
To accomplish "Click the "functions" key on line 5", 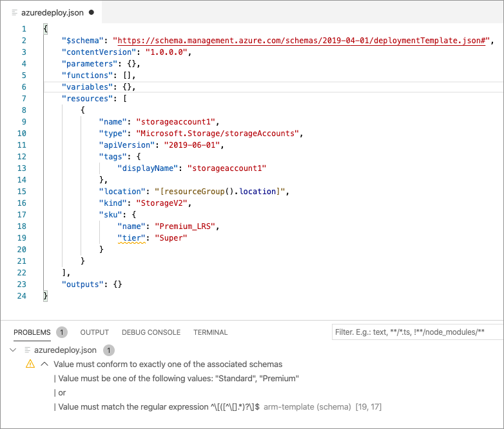I will tap(88, 75).
